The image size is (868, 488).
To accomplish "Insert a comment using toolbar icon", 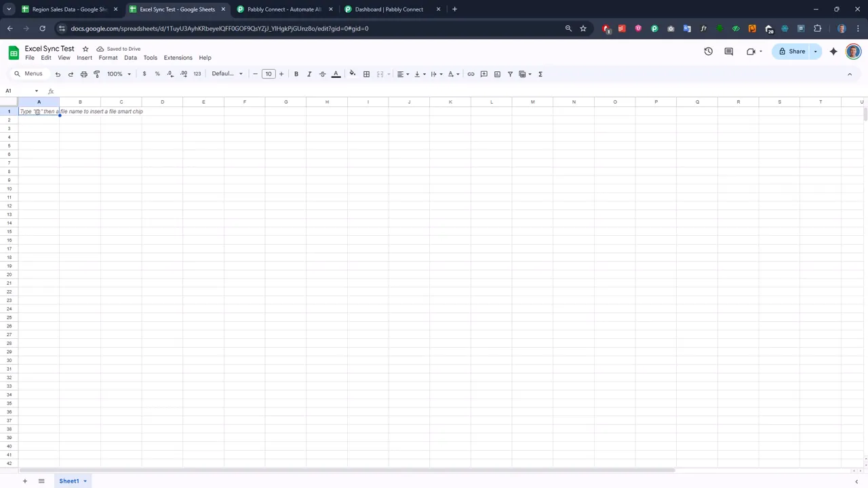I will (484, 74).
